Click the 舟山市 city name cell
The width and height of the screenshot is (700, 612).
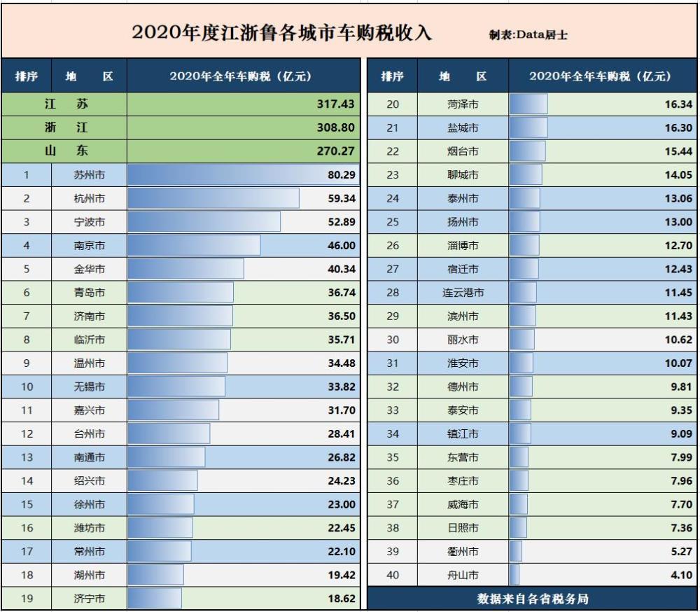pos(463,575)
